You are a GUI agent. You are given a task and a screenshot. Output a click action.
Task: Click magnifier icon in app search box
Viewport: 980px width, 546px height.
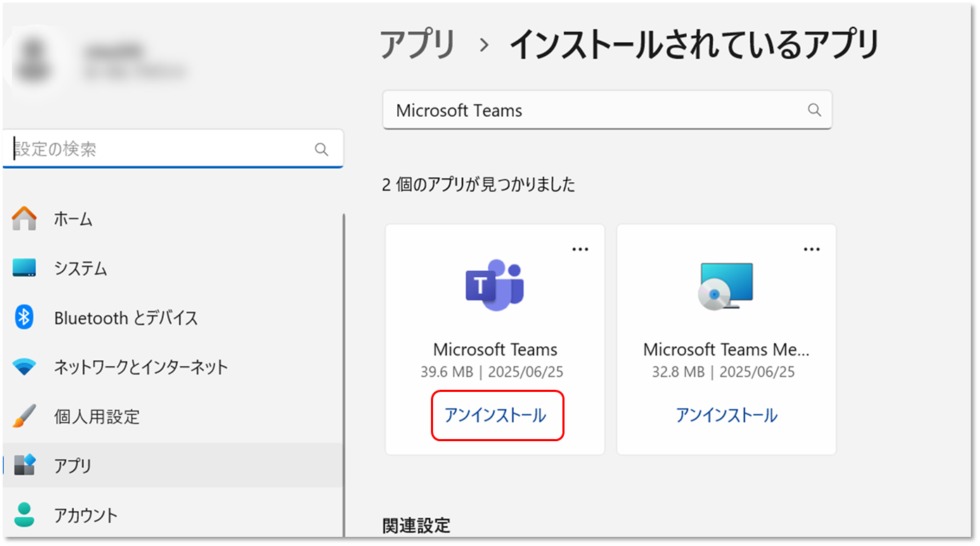coord(814,110)
